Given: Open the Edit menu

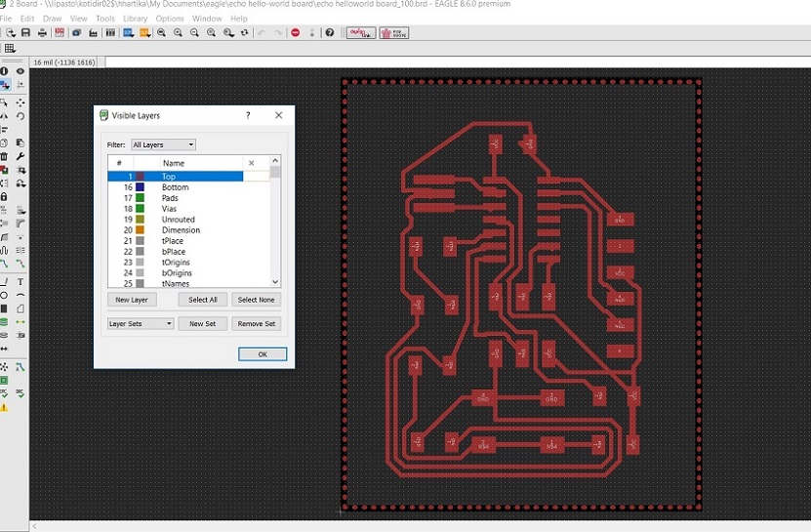Looking at the screenshot, I should pyautogui.click(x=27, y=19).
